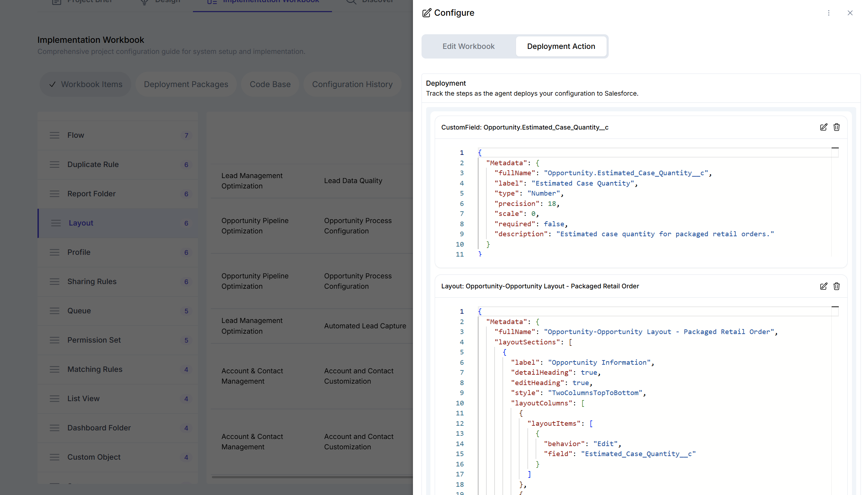Open the Code Base tab
The width and height of the screenshot is (868, 495).
270,84
